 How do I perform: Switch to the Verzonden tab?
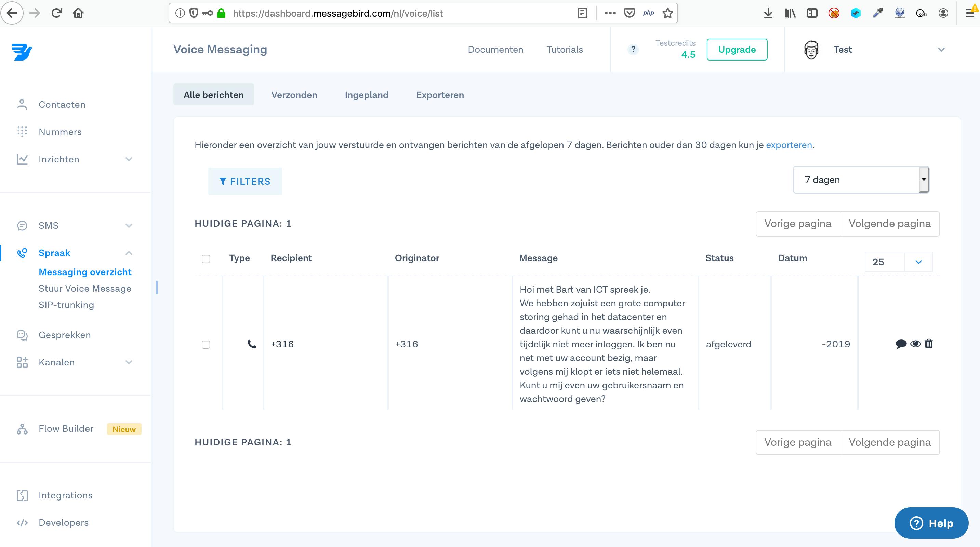tap(294, 95)
